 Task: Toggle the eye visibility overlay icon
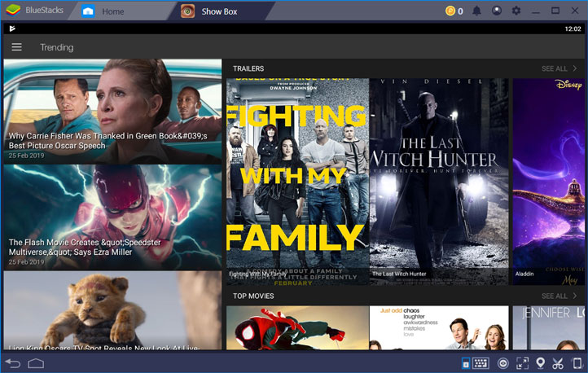point(502,363)
